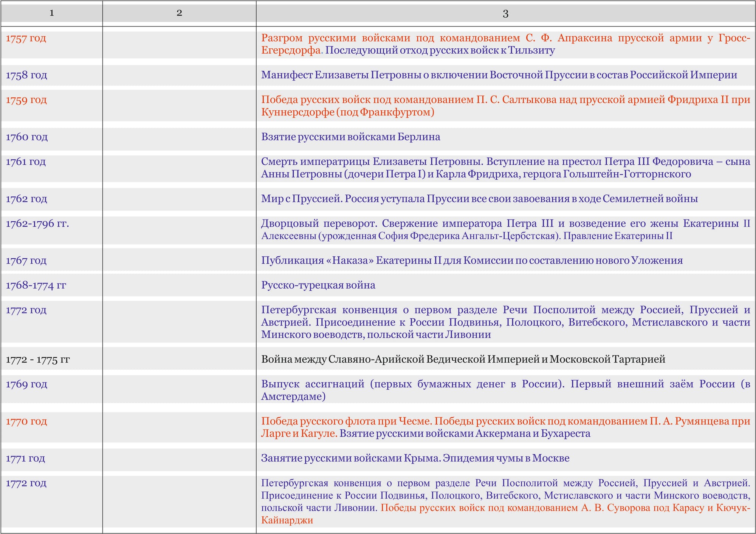This screenshot has height=534, width=756.
Task: Select the date cell "1762-1796 гг."
Action: (x=37, y=224)
